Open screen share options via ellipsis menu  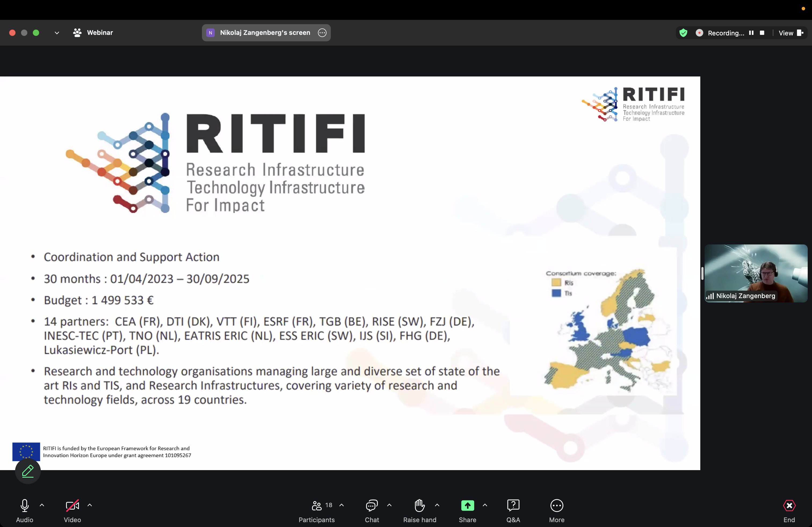(x=322, y=33)
